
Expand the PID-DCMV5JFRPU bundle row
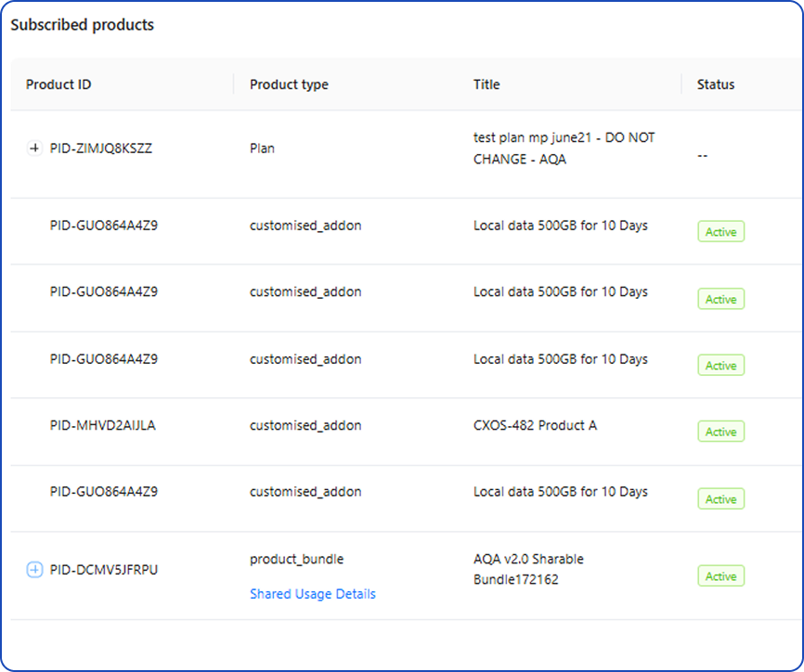coord(34,570)
